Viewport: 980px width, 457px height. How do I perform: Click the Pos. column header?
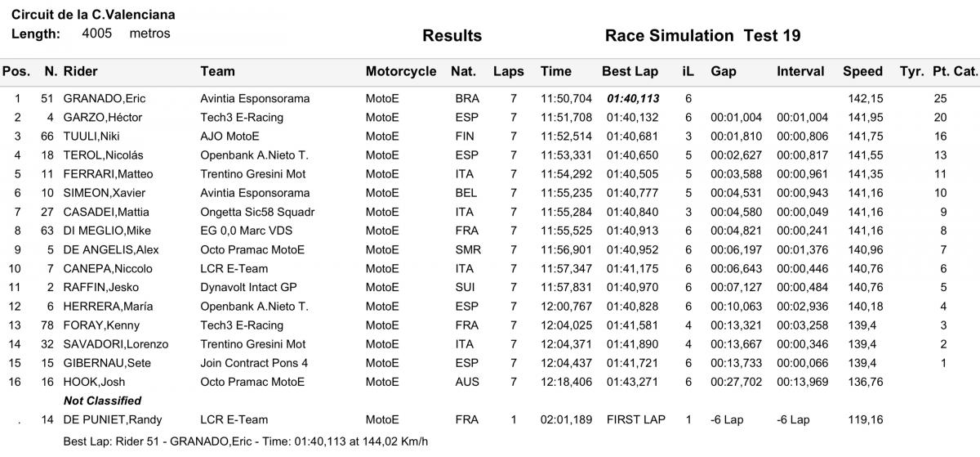(16, 72)
